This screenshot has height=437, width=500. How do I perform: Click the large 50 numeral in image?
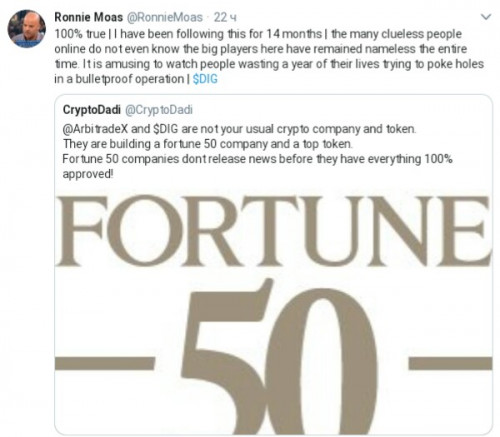click(x=279, y=357)
